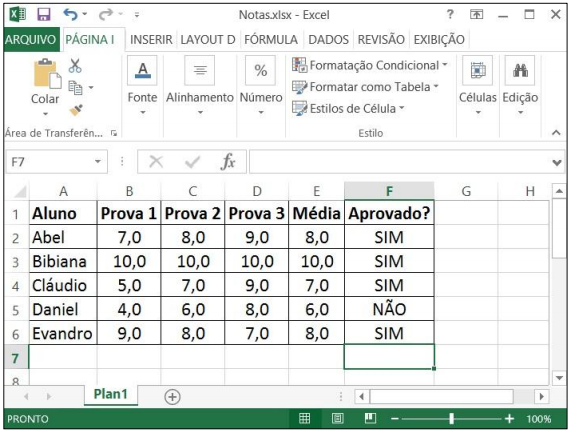570x432 pixels.
Task: Switch to Normal view icon
Action: 305,419
